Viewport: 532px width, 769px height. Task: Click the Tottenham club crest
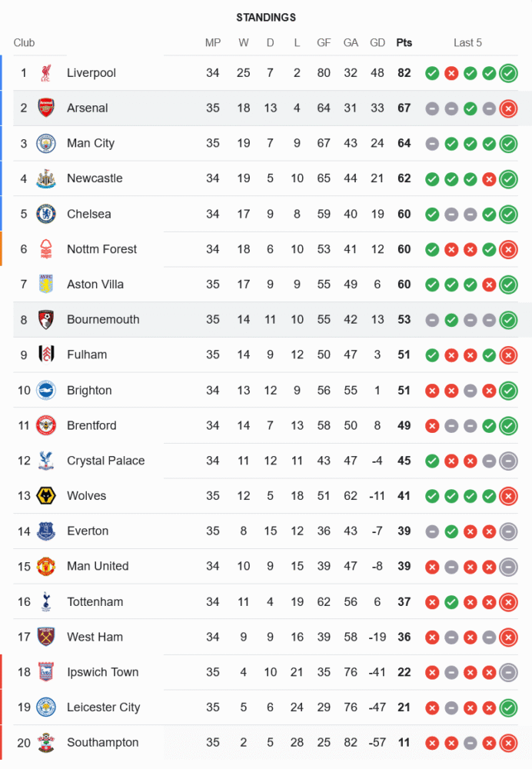(x=46, y=602)
